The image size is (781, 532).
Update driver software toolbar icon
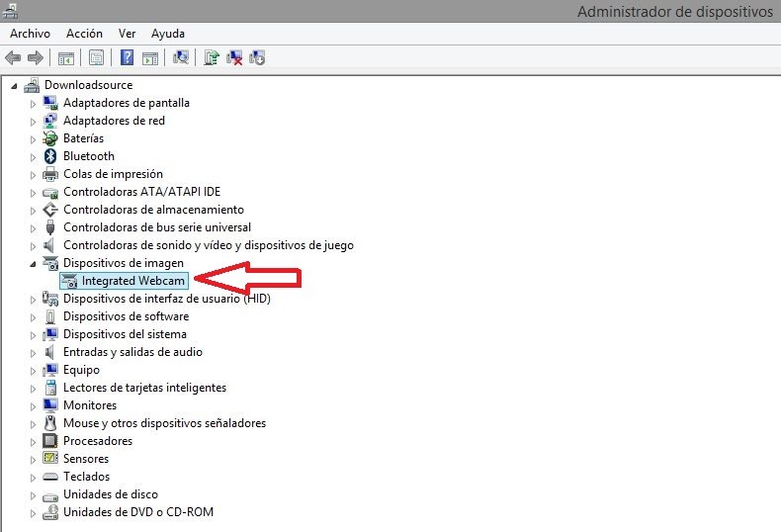click(212, 57)
